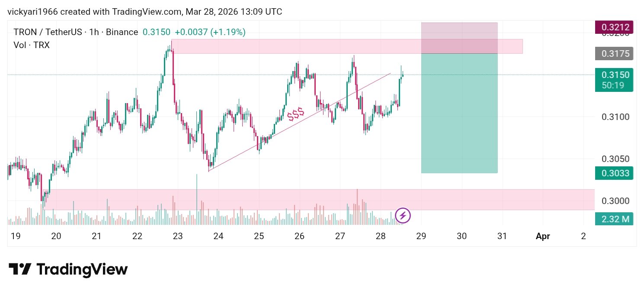Select the green take-profit zone
Image resolution: width=644 pixels, height=292 pixels.
(459, 113)
